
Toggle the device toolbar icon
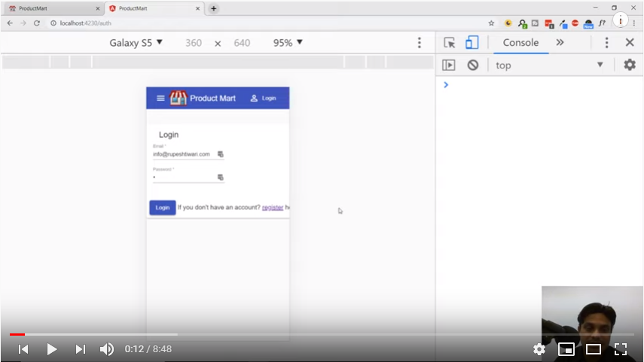[x=472, y=43]
